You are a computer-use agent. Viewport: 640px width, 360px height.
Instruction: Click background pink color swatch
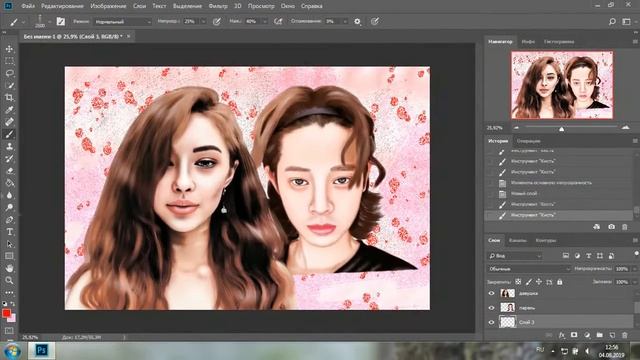pos(13,319)
